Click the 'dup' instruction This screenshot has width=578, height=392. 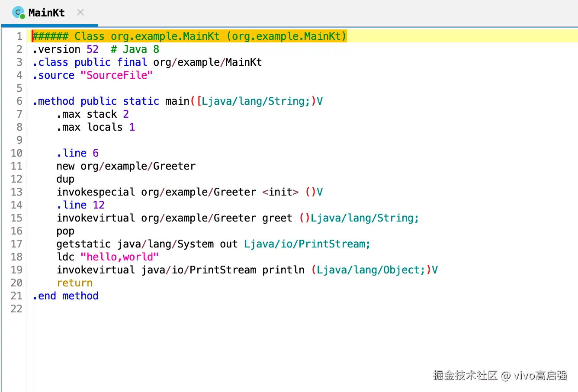[x=65, y=179]
